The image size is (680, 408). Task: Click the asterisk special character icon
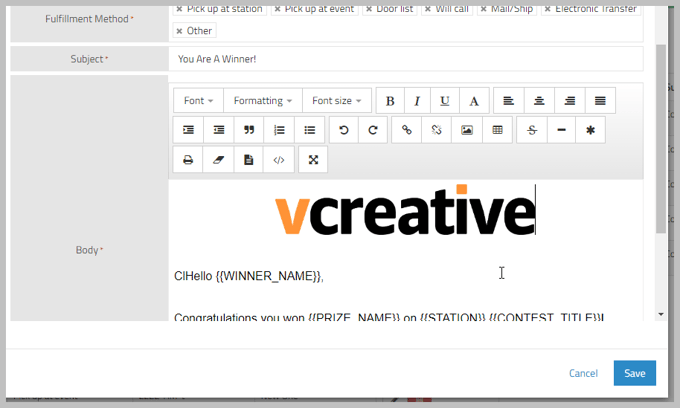(590, 130)
